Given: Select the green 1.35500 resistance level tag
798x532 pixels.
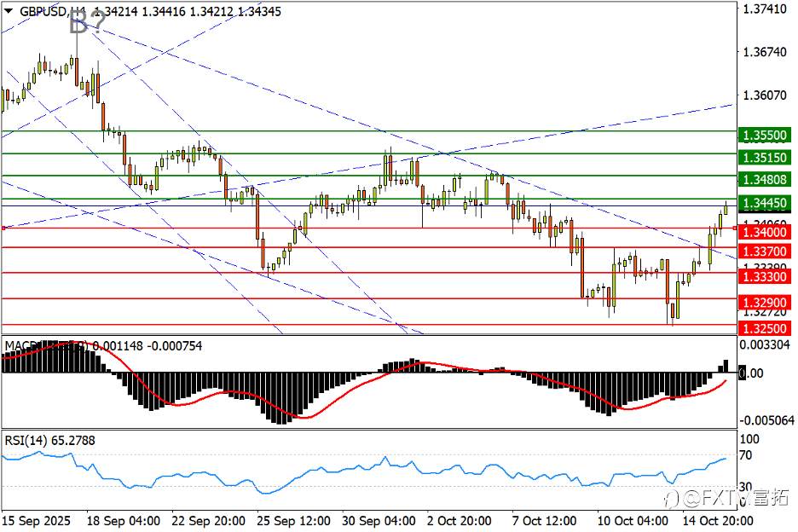Looking at the screenshot, I should point(765,136).
